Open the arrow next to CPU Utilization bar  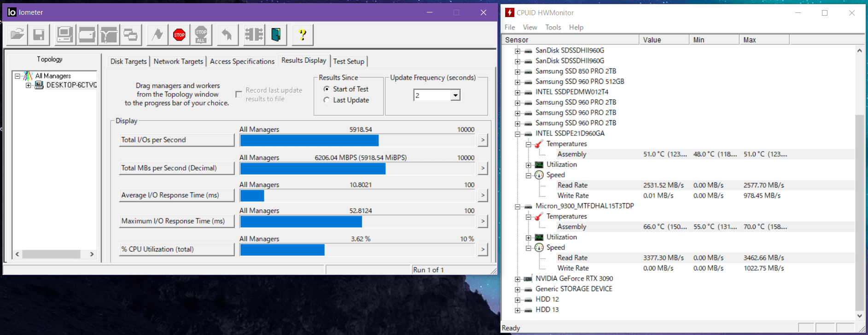483,249
